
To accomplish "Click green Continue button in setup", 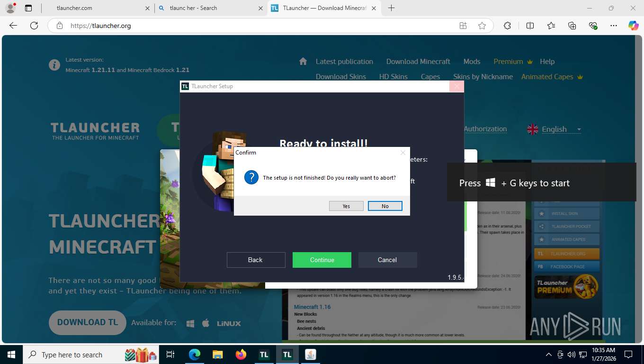I will coord(322,260).
